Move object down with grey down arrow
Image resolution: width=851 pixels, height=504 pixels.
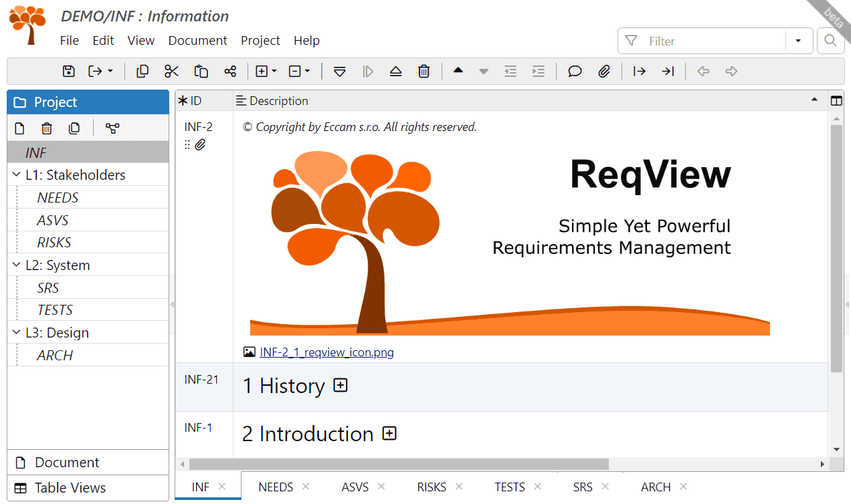point(484,71)
